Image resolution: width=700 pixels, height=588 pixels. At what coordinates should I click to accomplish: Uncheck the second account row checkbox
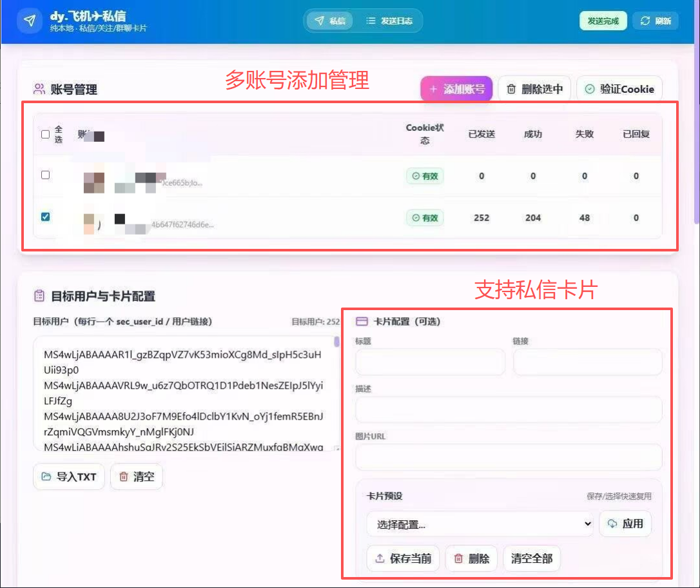point(45,217)
